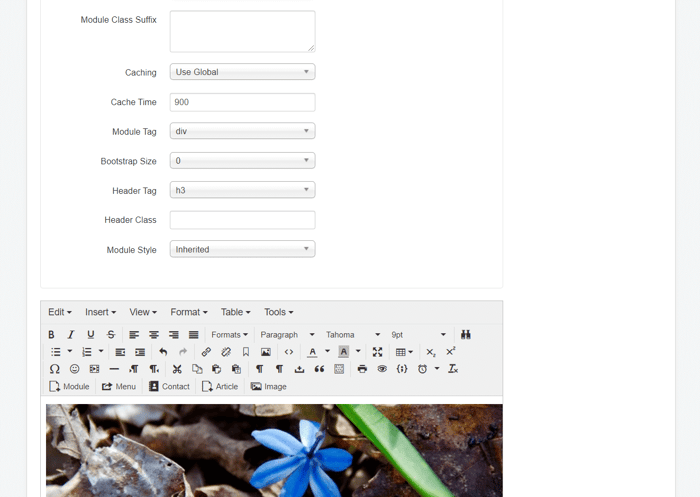The height and width of the screenshot is (497, 700).
Task: Open the background color picker arrow
Action: pyautogui.click(x=358, y=352)
